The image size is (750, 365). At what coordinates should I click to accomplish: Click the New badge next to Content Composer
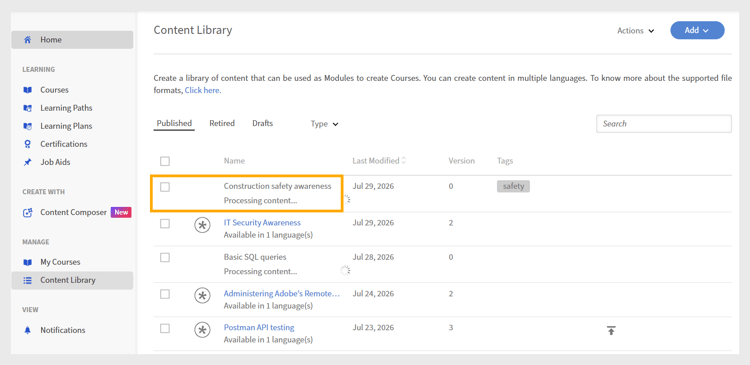pos(121,212)
